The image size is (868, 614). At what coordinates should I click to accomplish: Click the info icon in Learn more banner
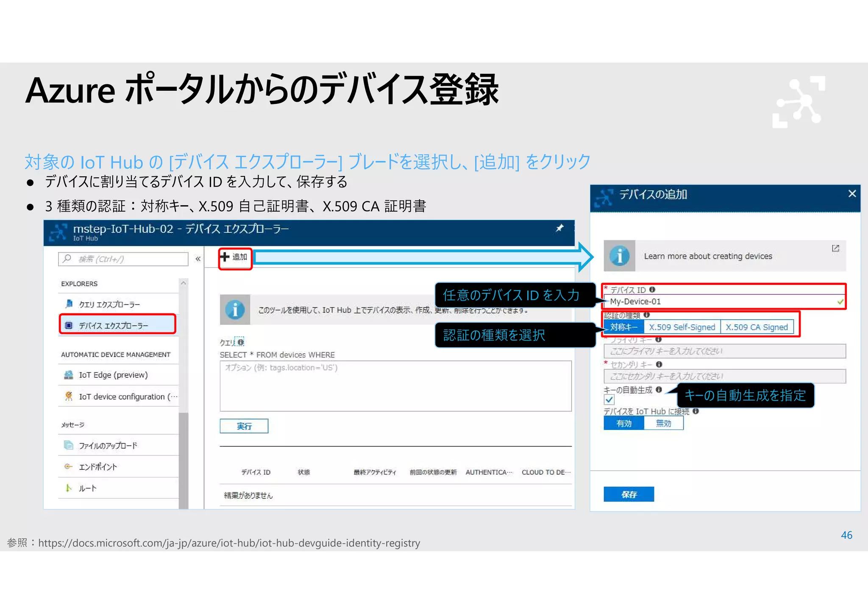tap(619, 256)
